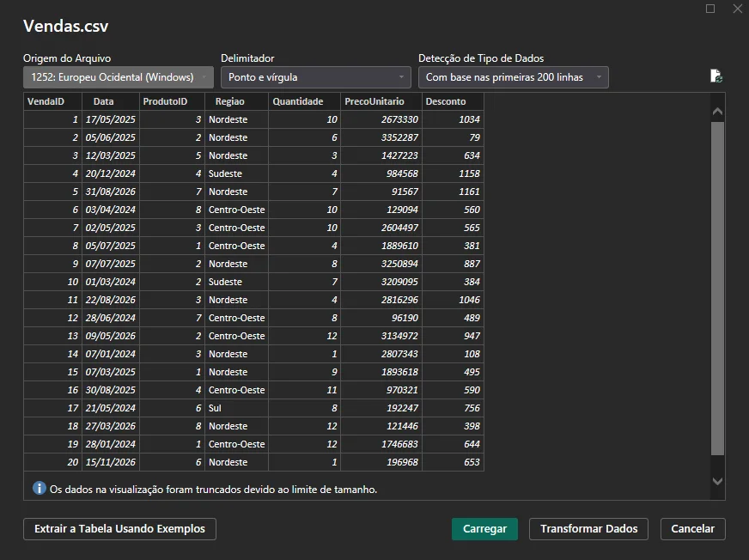The image size is (749, 560).
Task: Open the Detecção de Tipo de Dados dropdown
Action: coord(514,77)
